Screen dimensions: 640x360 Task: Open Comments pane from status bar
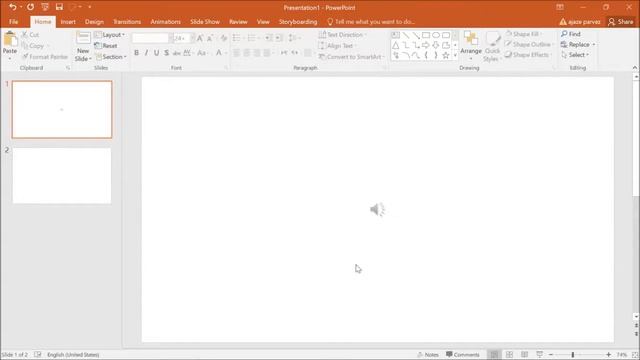click(x=462, y=355)
